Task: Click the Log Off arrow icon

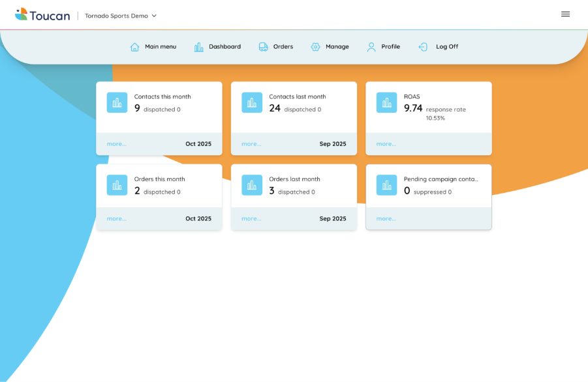Action: pyautogui.click(x=423, y=47)
